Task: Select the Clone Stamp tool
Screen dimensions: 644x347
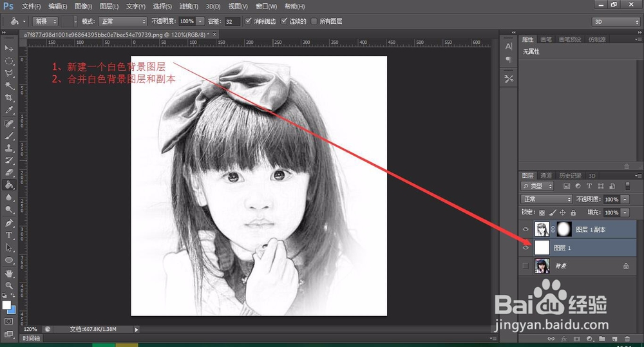Action: (8, 148)
